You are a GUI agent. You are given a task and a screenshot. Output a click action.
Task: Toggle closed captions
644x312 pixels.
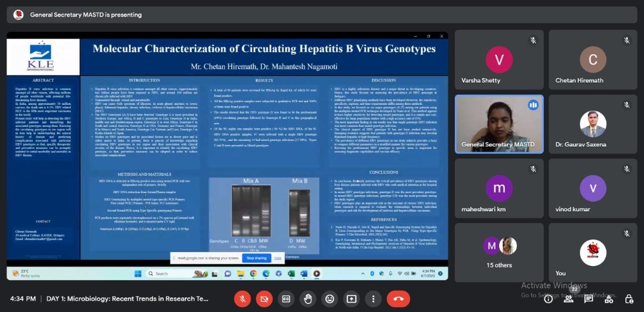pos(286,299)
